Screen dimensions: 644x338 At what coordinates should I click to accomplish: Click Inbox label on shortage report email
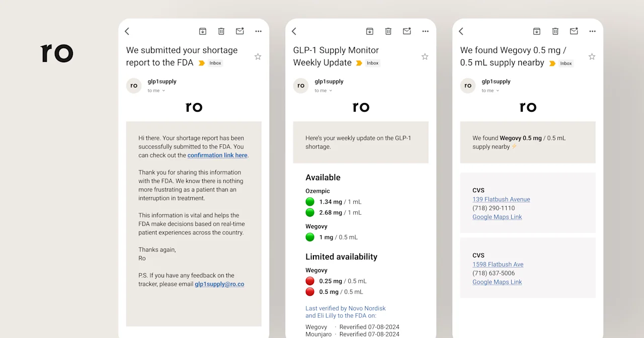(215, 63)
